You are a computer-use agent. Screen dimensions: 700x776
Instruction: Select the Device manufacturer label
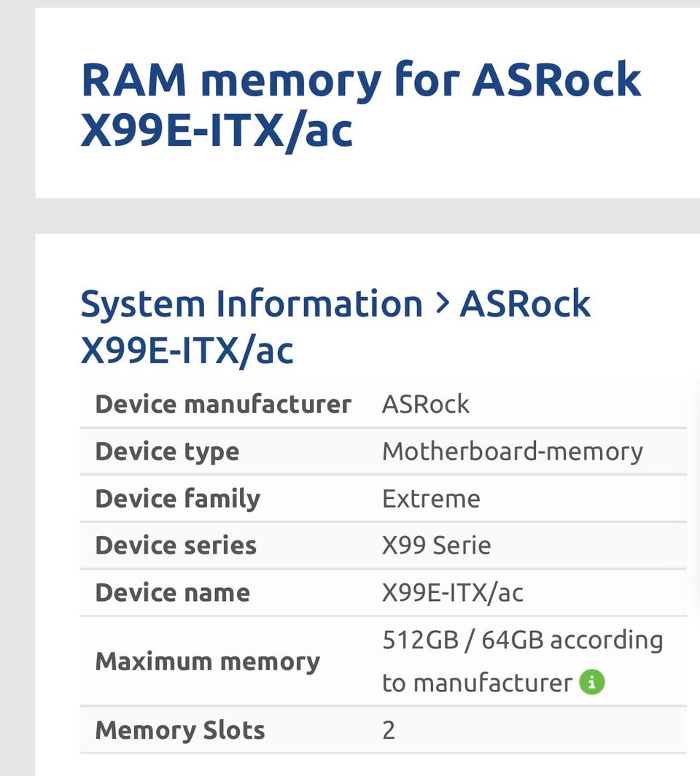(223, 404)
